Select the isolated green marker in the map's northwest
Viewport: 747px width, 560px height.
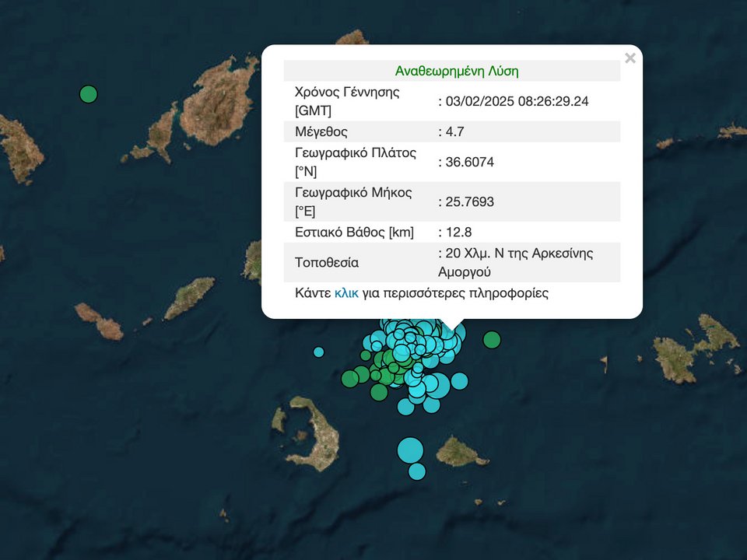pyautogui.click(x=89, y=95)
